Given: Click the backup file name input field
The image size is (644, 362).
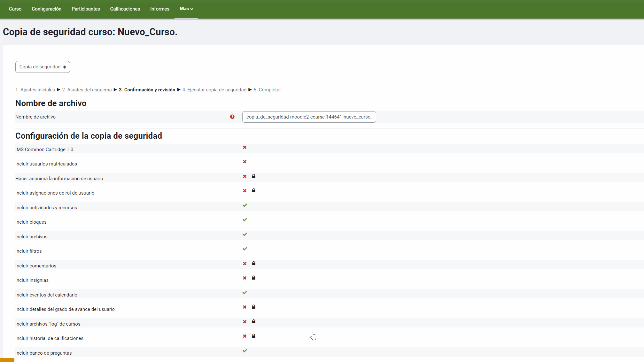Looking at the screenshot, I should coord(309,117).
